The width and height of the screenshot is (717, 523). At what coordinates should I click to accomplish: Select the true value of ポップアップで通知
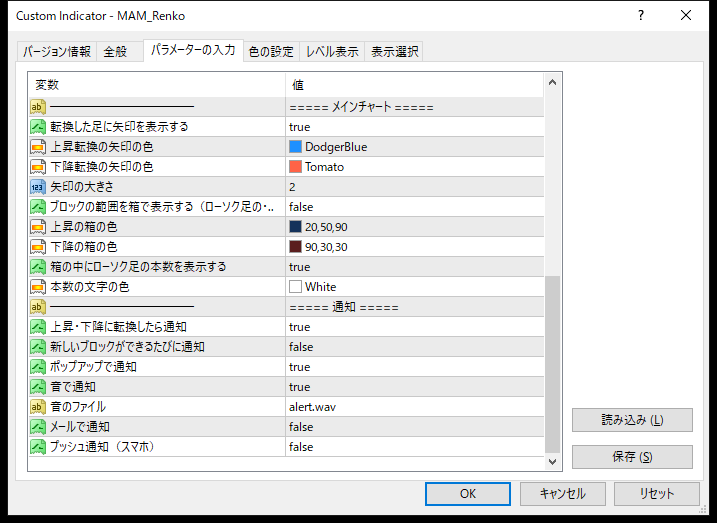point(300,367)
